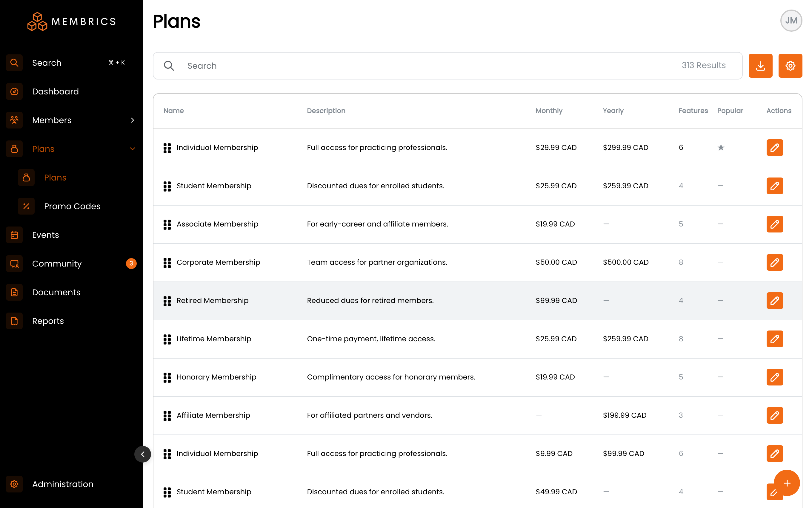The height and width of the screenshot is (508, 812).
Task: Collapse the Plans section chevron
Action: [x=133, y=149]
